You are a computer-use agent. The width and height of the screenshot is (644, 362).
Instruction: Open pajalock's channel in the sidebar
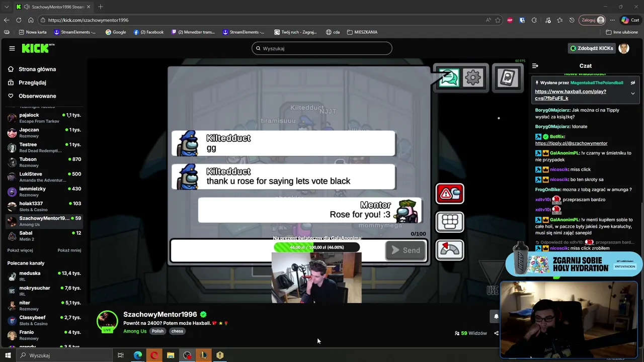(44, 118)
